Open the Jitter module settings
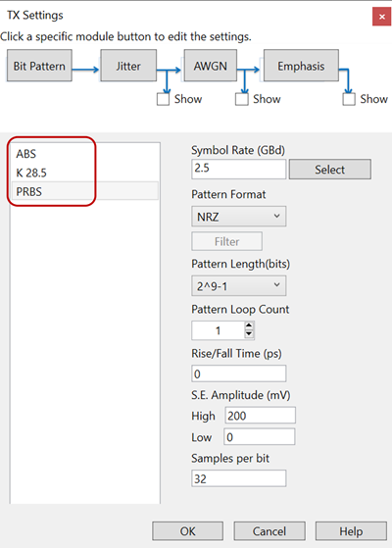 (x=128, y=66)
